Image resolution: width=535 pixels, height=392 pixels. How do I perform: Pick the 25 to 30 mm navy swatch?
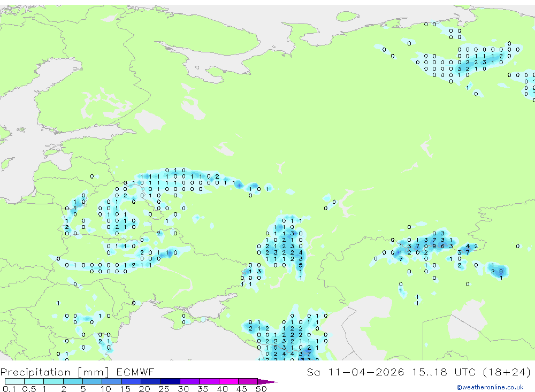170,381
